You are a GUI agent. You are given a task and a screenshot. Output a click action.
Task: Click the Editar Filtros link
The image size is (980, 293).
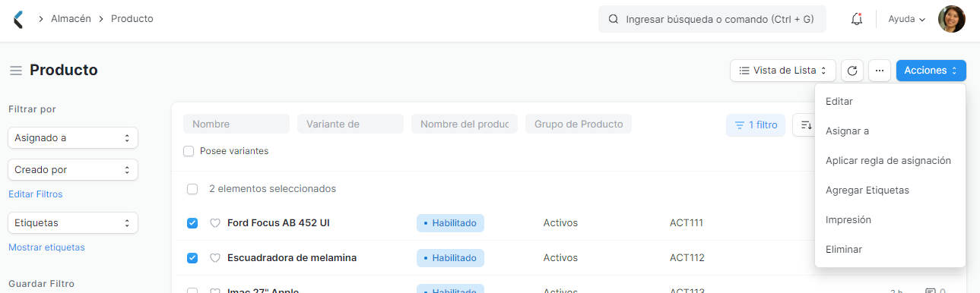tap(36, 194)
